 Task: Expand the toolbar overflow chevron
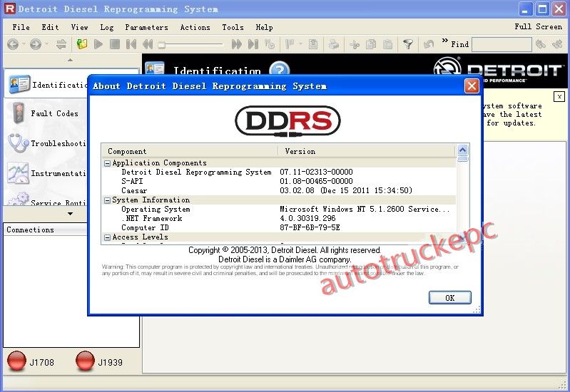click(x=444, y=41)
